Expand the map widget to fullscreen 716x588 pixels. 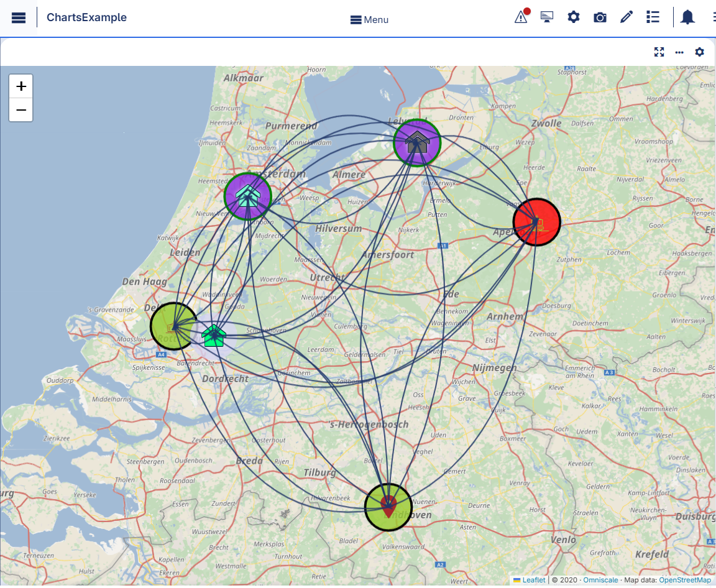(x=659, y=52)
